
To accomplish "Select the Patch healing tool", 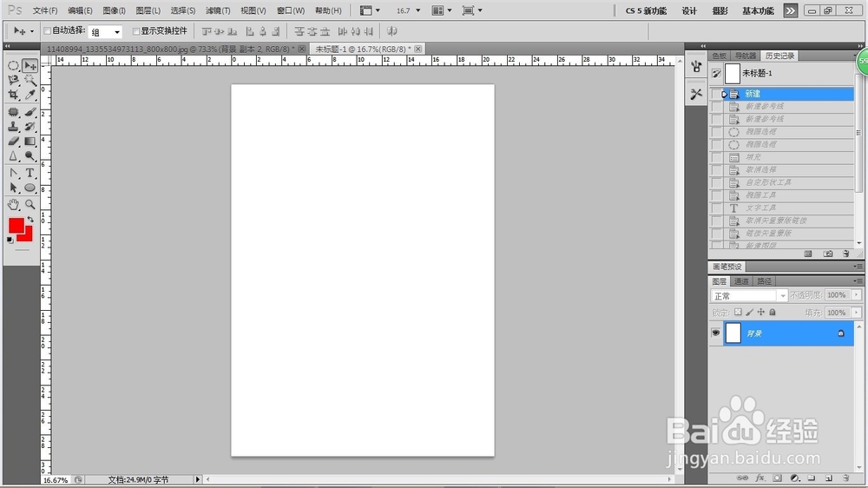I will coord(13,112).
